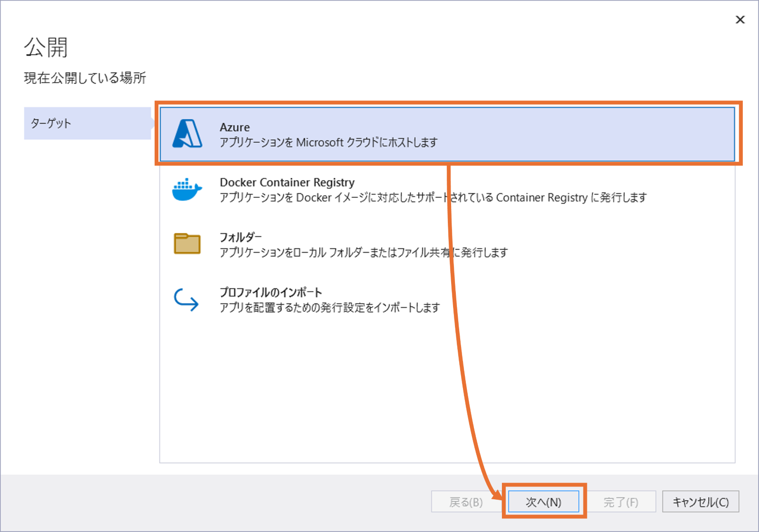Select the Azure title text
The height and width of the screenshot is (532, 759).
point(235,127)
